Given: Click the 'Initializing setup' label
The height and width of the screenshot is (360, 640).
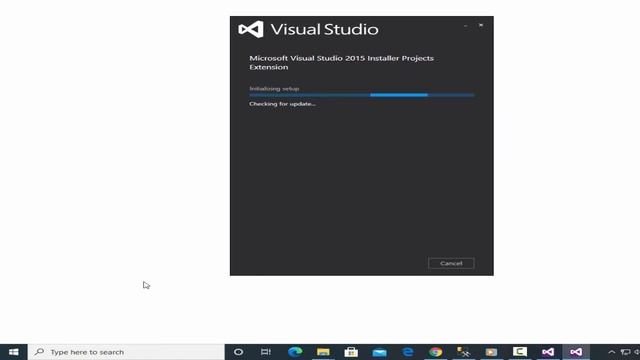Looking at the screenshot, I should tap(274, 89).
